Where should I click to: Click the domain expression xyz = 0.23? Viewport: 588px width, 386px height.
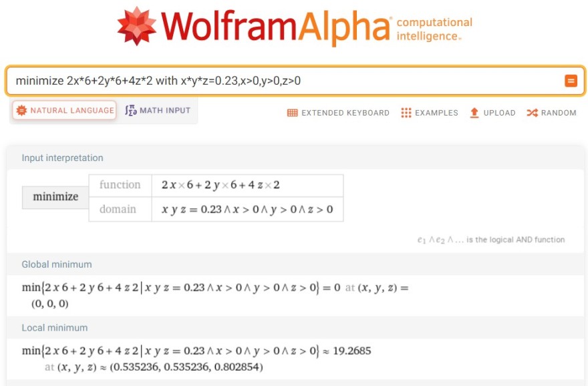click(247, 209)
